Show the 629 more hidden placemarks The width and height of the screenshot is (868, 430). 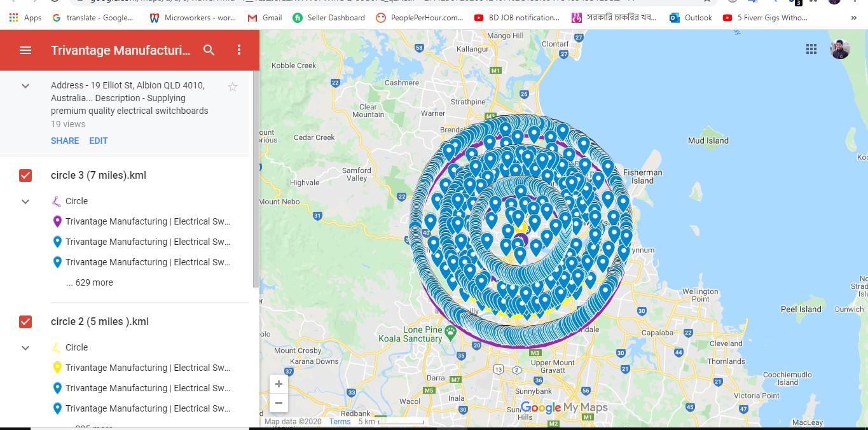(x=89, y=282)
